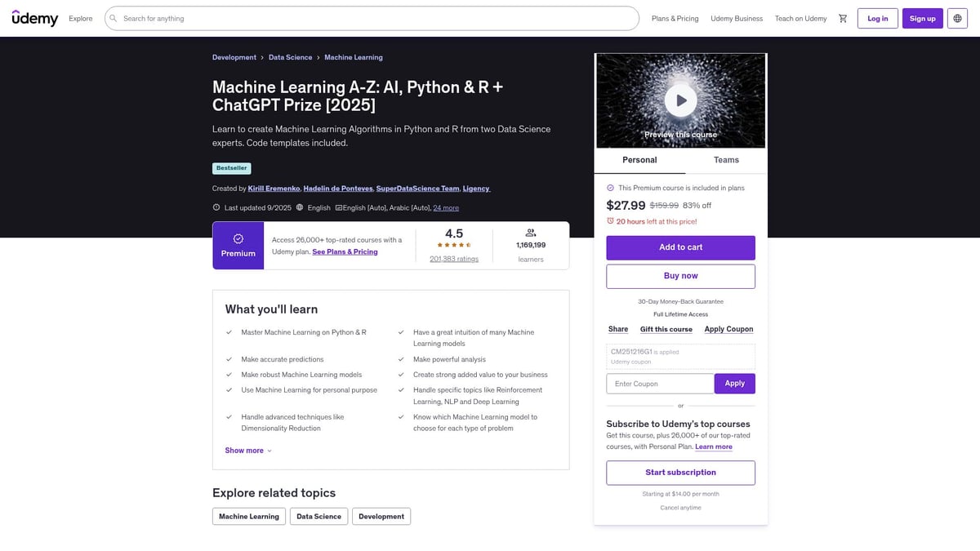
Task: Click the applied coupon code CM251216G1
Action: (x=631, y=352)
